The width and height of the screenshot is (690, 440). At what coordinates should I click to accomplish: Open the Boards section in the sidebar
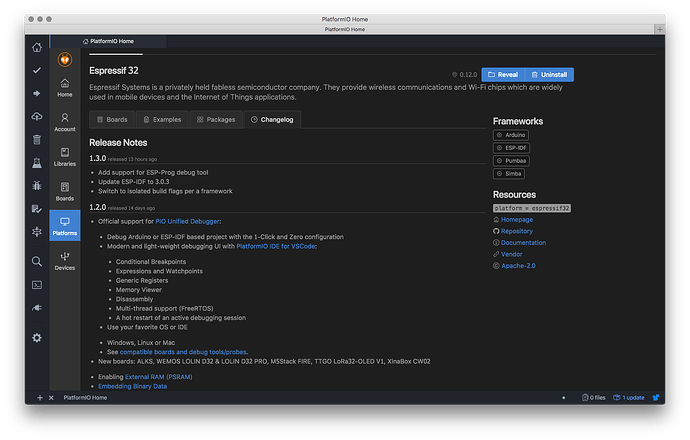click(65, 192)
